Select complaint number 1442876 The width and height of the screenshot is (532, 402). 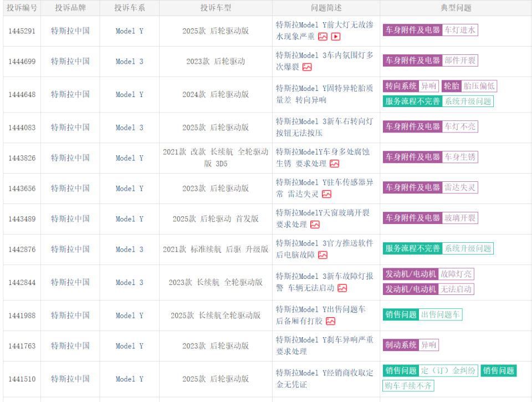click(22, 250)
